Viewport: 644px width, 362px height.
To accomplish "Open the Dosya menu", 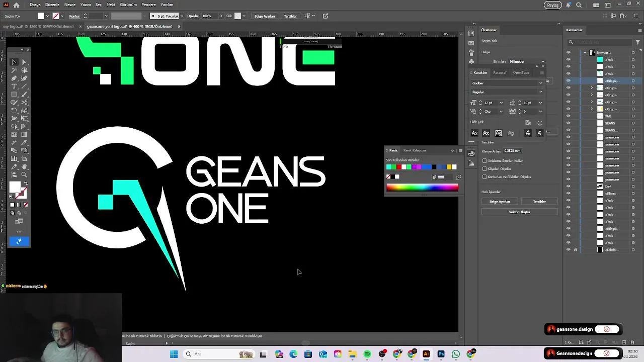I will 35,5.
